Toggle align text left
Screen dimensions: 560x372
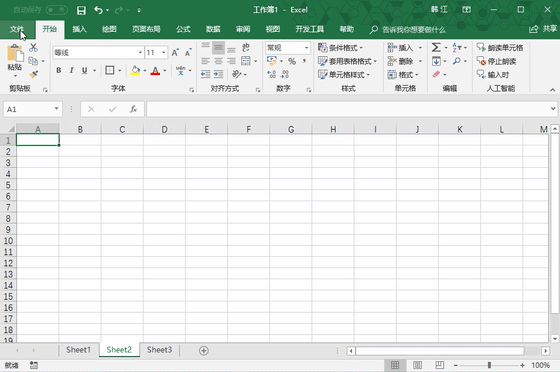[x=205, y=61]
